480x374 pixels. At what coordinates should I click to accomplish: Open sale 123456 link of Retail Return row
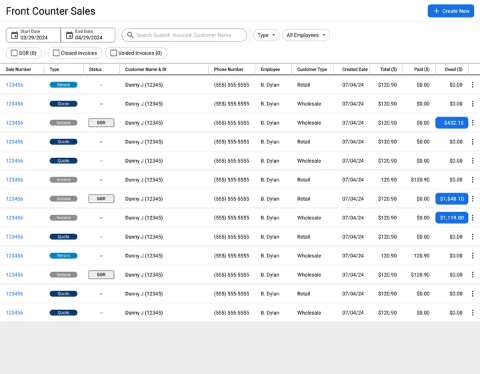pos(14,85)
